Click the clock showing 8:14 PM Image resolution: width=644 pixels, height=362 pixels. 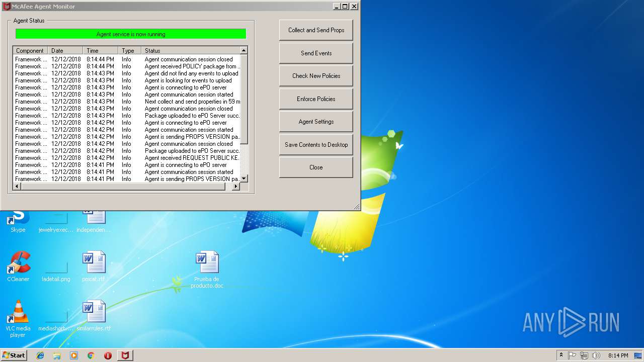(x=618, y=355)
